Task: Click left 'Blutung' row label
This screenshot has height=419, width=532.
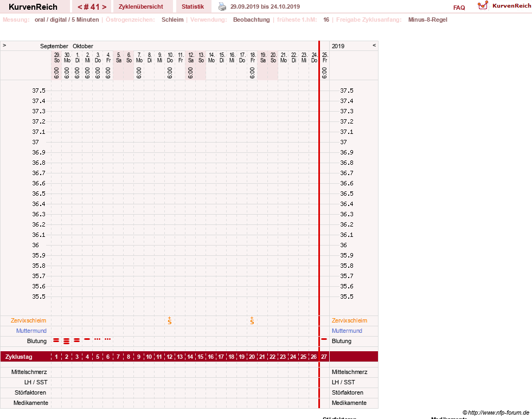Action: (37, 341)
